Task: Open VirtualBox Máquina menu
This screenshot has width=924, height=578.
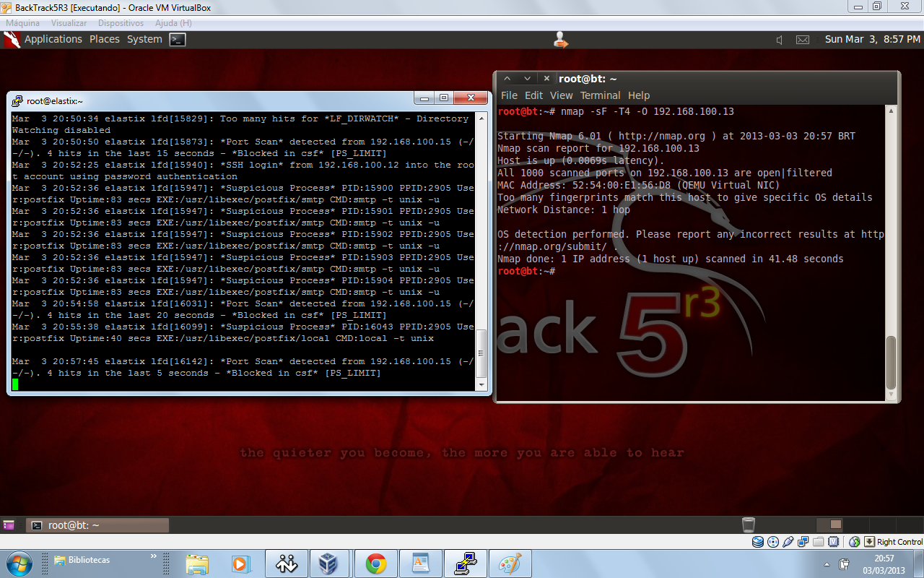Action: [x=22, y=24]
